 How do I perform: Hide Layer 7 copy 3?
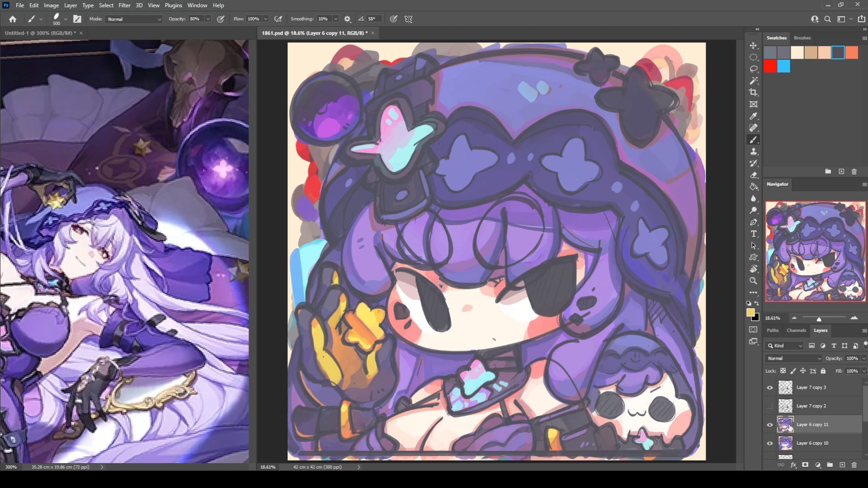click(x=770, y=388)
